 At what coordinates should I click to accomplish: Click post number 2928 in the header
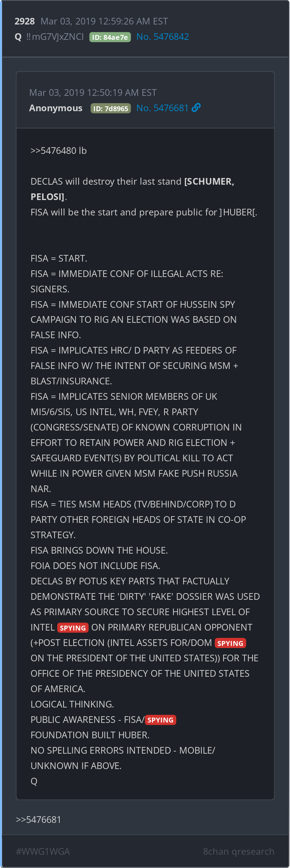click(24, 21)
